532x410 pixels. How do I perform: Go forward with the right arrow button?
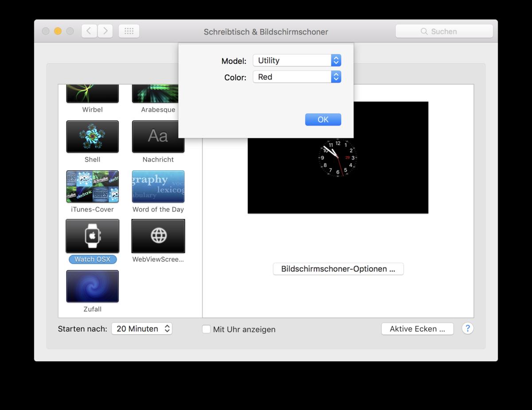point(105,31)
